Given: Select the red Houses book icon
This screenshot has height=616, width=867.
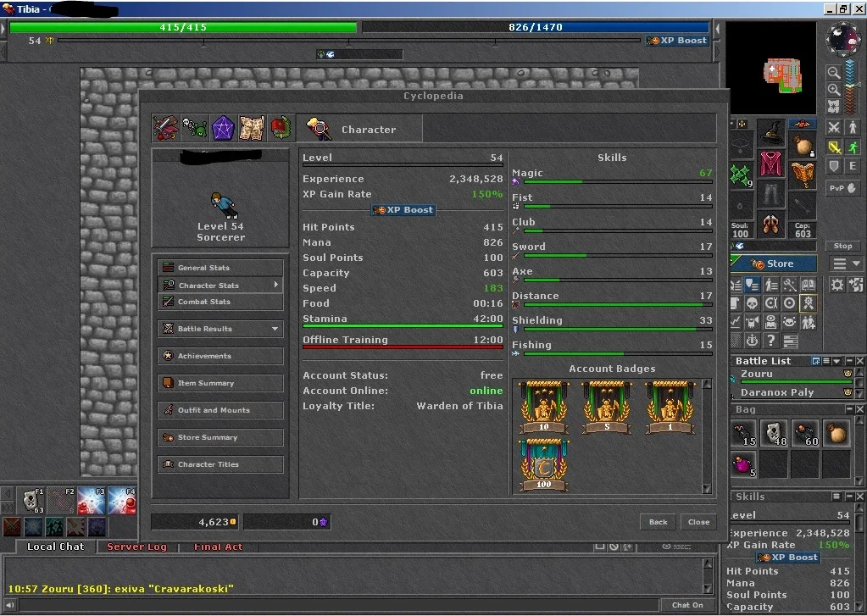Looking at the screenshot, I should click(281, 128).
